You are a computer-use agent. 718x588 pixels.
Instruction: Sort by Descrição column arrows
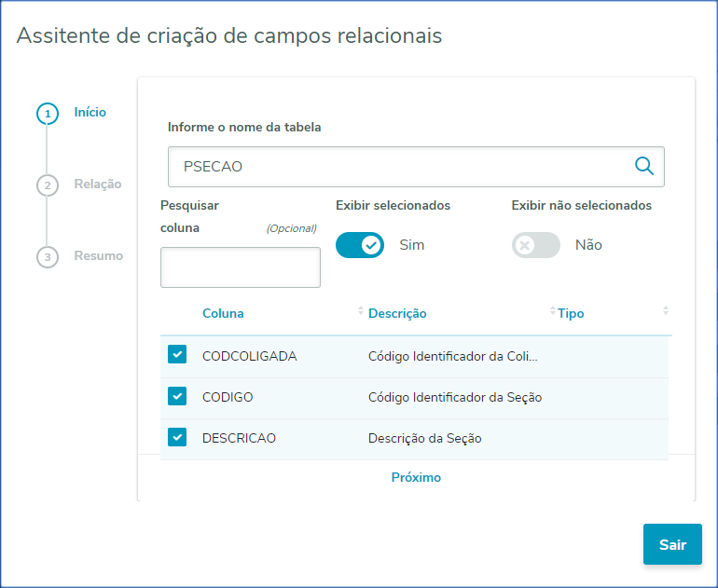point(552,312)
